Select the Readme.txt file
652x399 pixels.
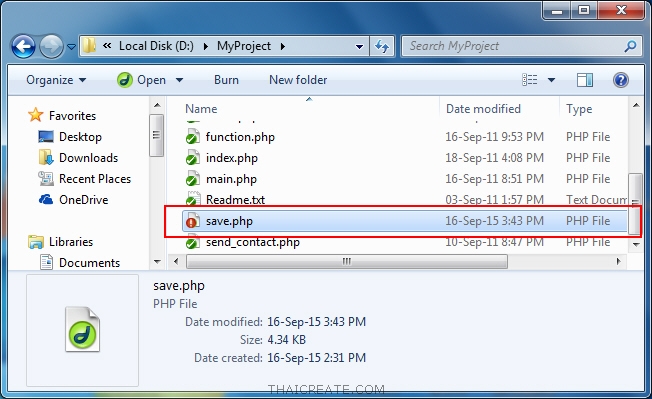235,200
